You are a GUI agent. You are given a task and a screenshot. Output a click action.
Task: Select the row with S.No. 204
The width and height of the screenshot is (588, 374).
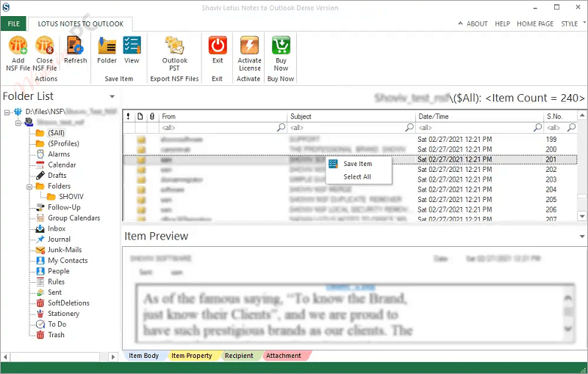(x=350, y=190)
